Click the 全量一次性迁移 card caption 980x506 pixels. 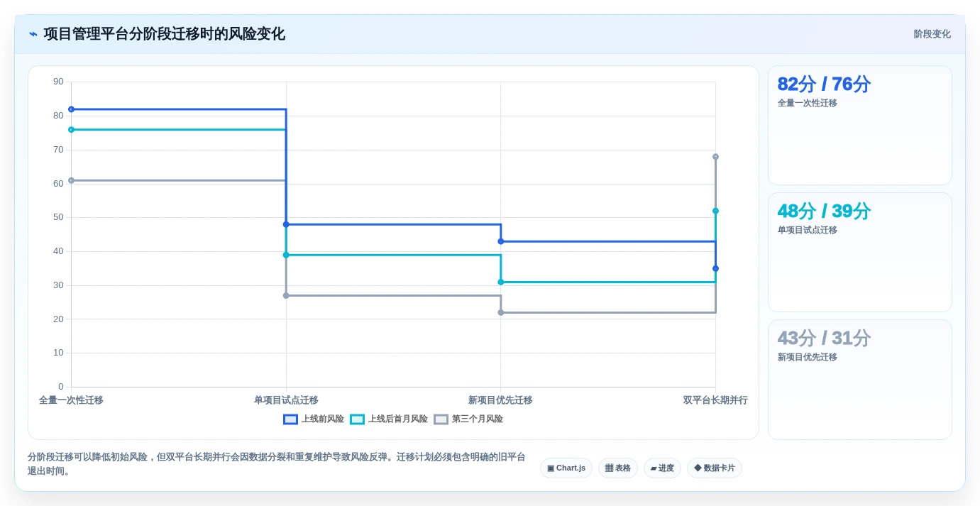tap(808, 103)
